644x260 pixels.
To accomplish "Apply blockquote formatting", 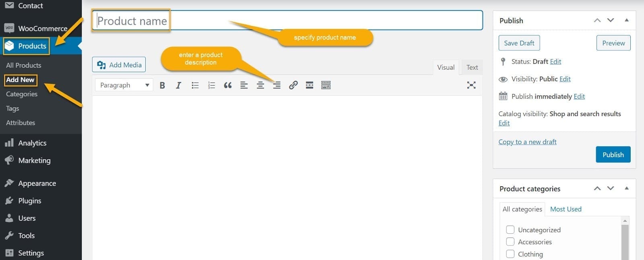I will coord(228,85).
